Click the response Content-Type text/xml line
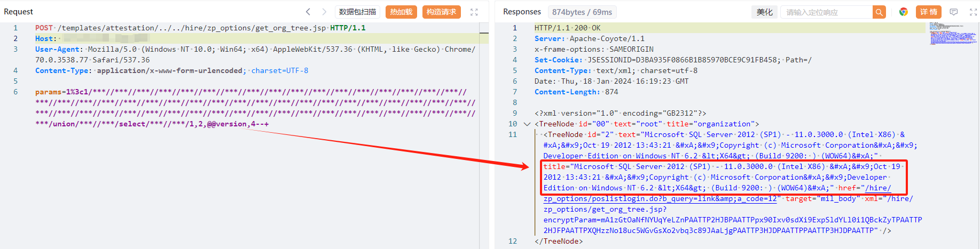 pos(616,70)
